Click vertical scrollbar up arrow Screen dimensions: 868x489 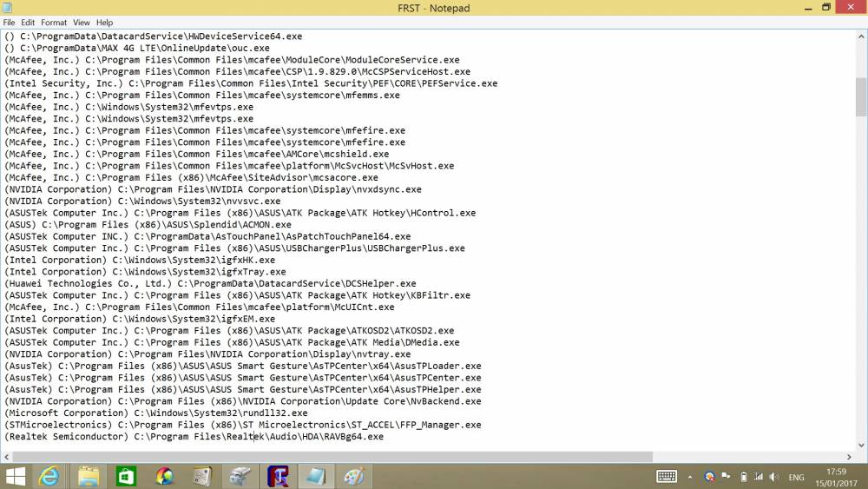861,36
